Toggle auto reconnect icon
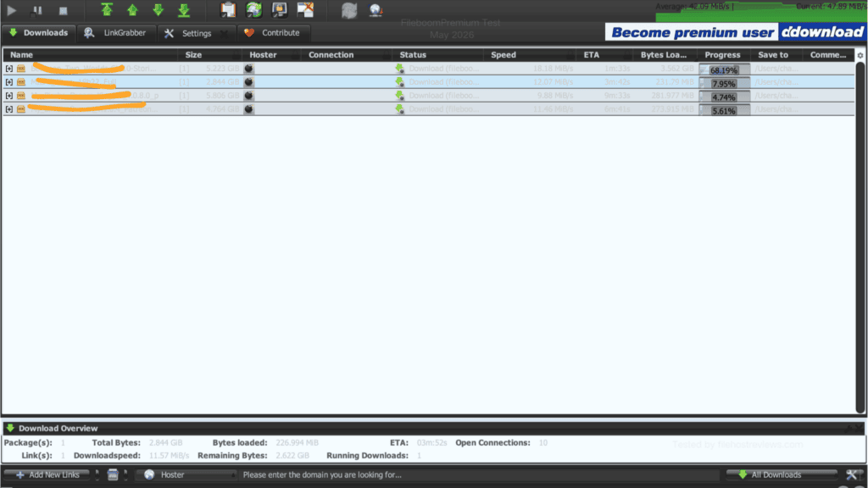 pos(253,10)
